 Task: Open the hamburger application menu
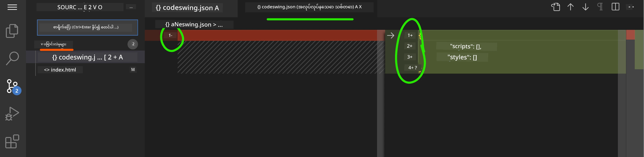[12, 7]
